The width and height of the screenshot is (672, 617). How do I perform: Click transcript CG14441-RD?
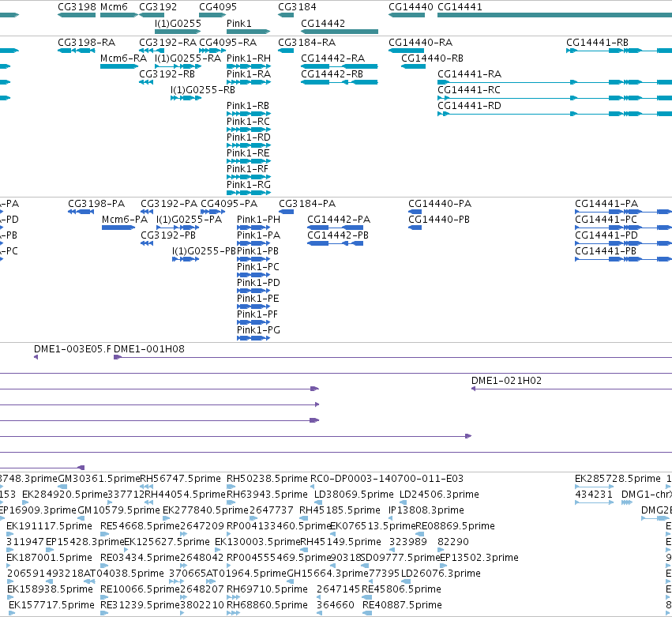(x=469, y=106)
